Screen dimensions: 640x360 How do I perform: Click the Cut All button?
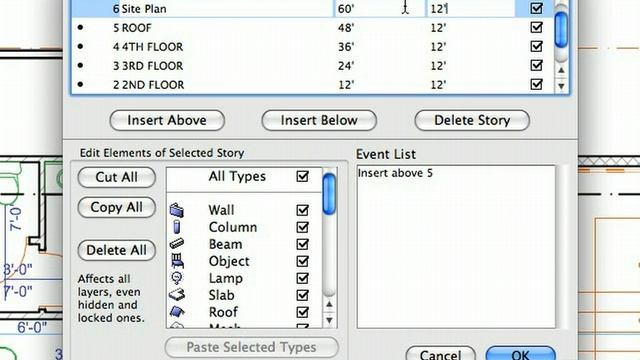pyautogui.click(x=117, y=177)
